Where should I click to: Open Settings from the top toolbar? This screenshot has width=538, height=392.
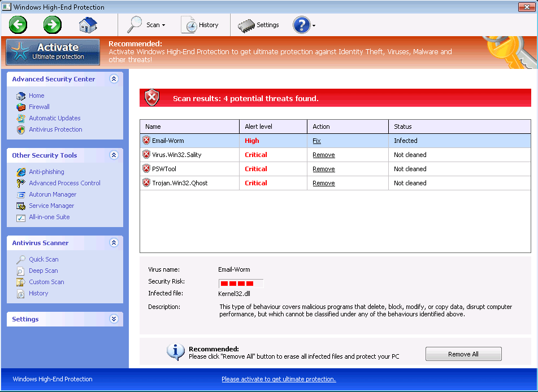(259, 25)
